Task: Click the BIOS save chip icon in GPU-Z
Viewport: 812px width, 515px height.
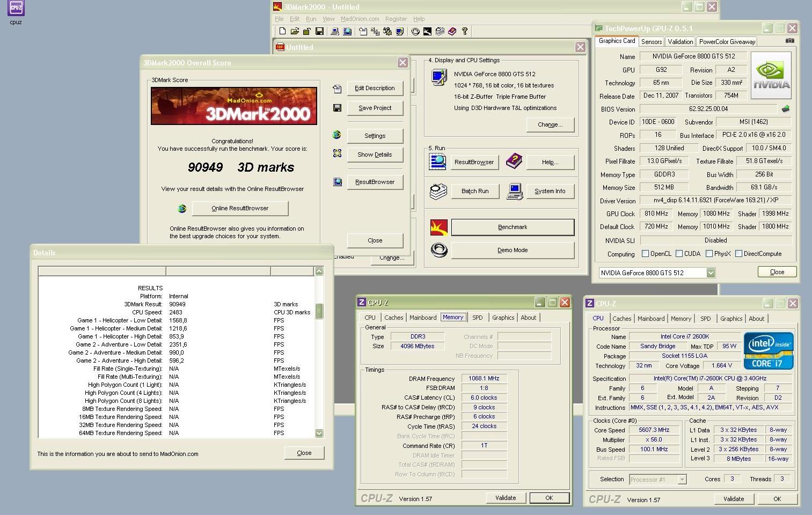Action: [786, 108]
